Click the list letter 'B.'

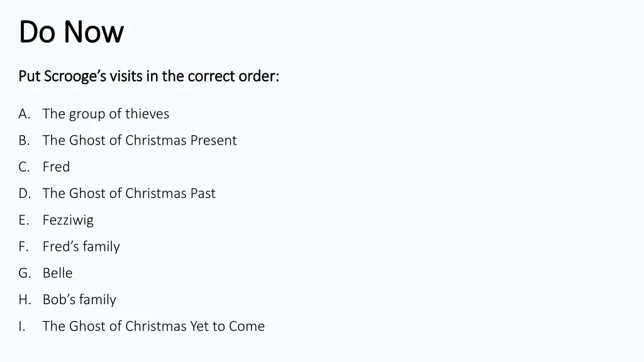[25, 140]
